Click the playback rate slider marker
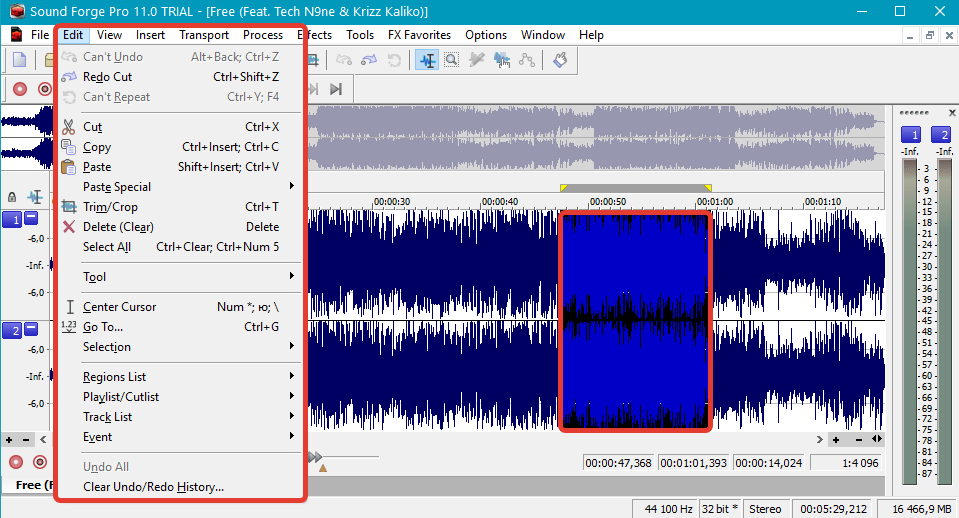This screenshot has width=959, height=518. click(x=322, y=468)
